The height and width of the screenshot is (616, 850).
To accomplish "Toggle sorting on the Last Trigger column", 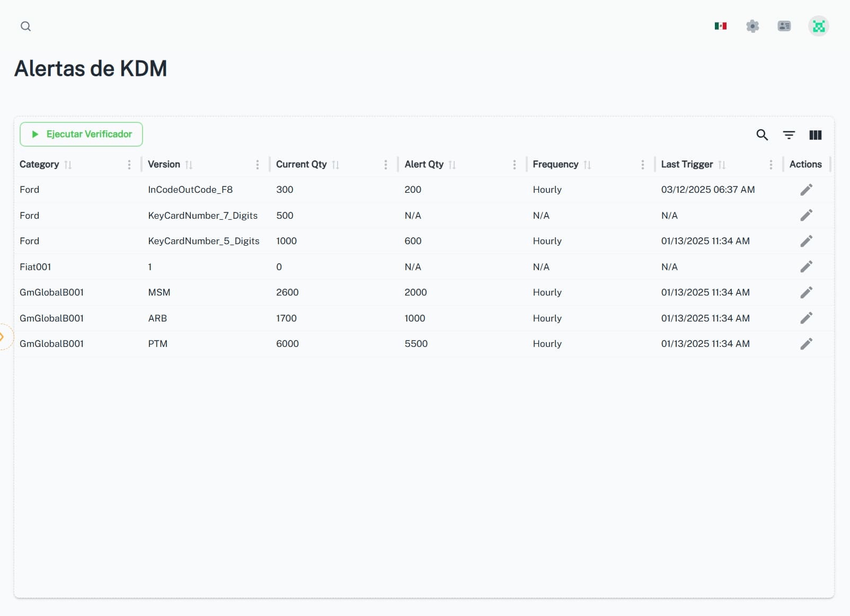I will click(x=721, y=165).
